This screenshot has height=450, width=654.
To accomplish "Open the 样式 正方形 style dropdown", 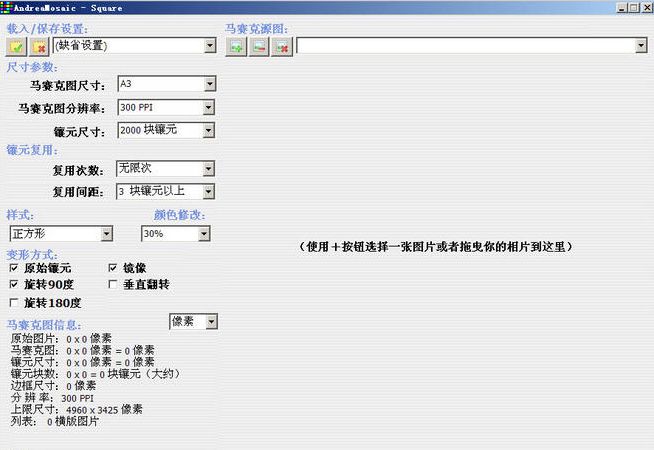I will tap(107, 234).
